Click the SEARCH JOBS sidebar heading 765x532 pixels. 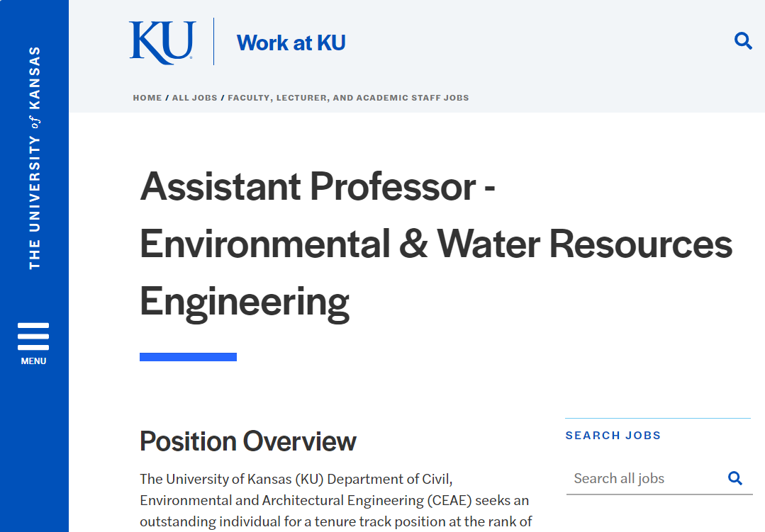click(x=613, y=436)
